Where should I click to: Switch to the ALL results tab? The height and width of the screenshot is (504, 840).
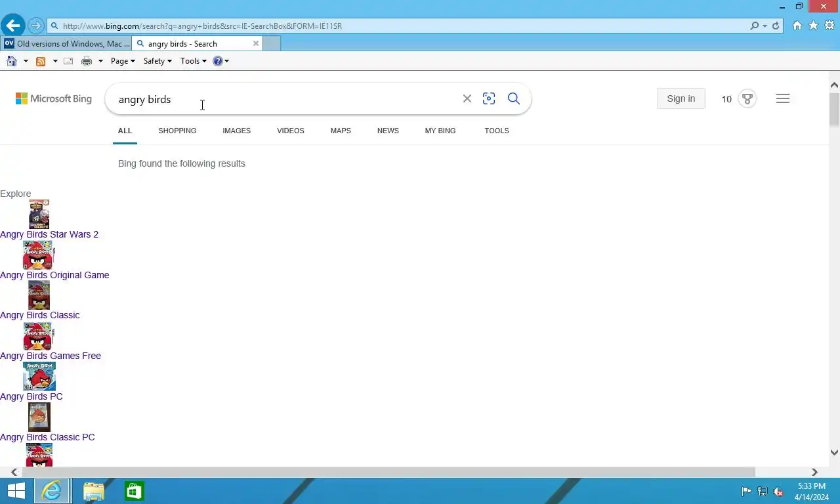tap(125, 131)
